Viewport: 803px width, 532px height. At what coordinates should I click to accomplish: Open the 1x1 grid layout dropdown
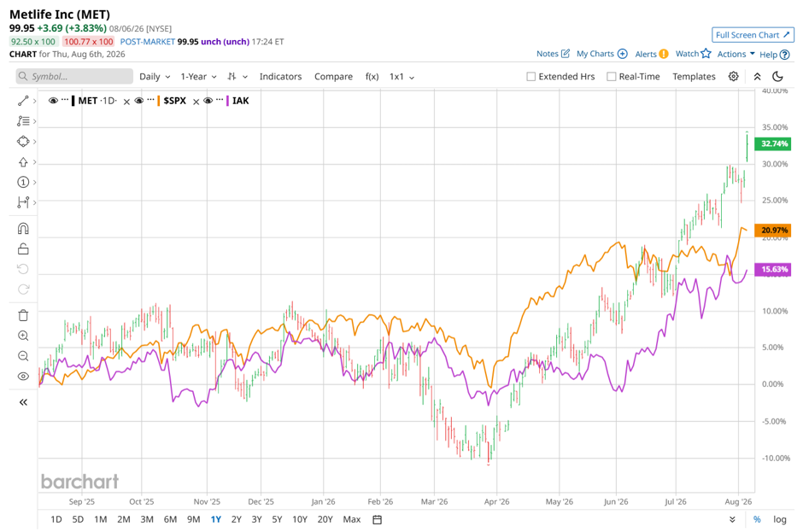pyautogui.click(x=401, y=76)
